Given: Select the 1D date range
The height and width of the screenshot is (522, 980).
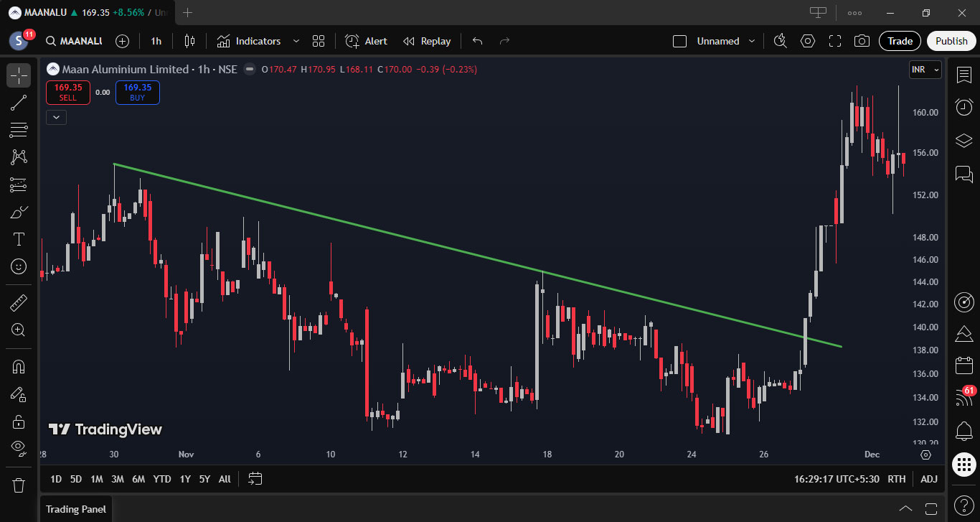Looking at the screenshot, I should [x=56, y=479].
